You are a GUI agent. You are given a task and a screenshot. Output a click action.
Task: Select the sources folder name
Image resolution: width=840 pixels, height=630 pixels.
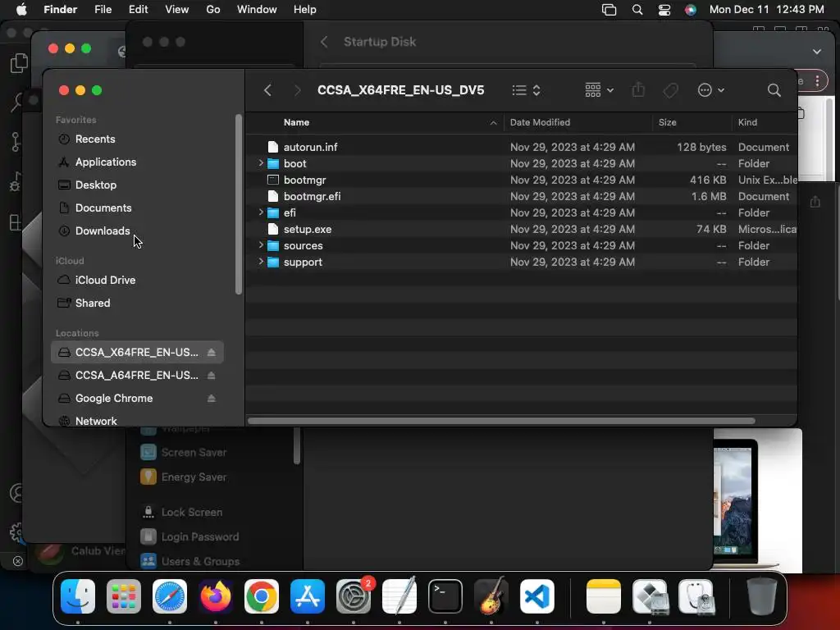coord(304,245)
